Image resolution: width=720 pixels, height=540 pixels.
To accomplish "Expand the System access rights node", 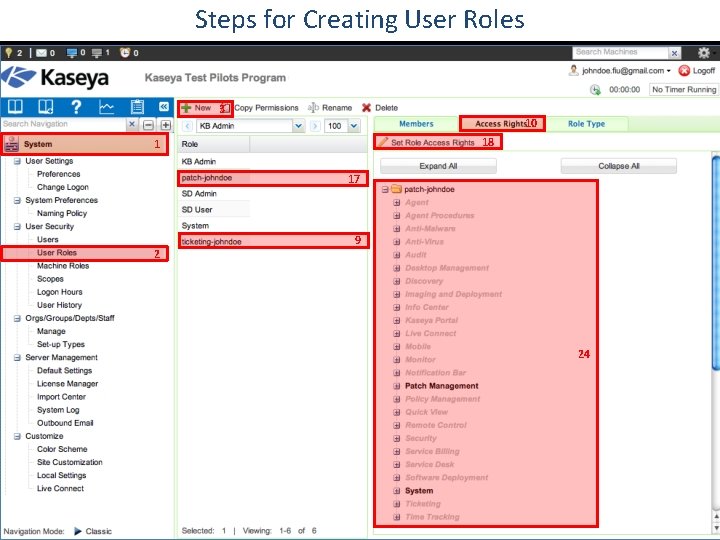I will [397, 491].
